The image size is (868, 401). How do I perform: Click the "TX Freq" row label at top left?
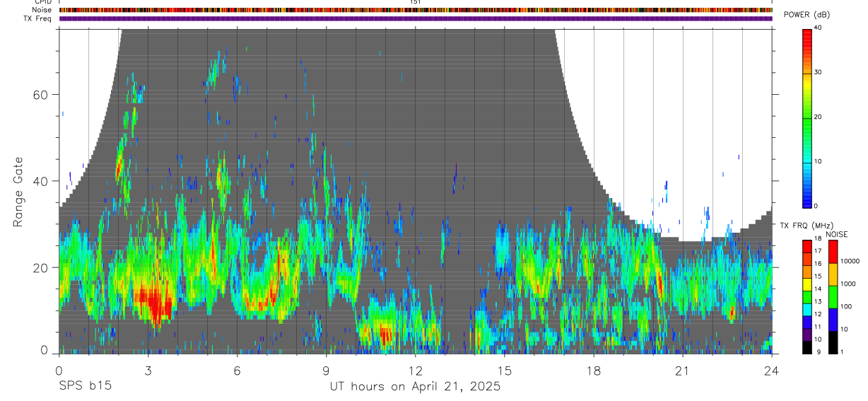(39, 18)
